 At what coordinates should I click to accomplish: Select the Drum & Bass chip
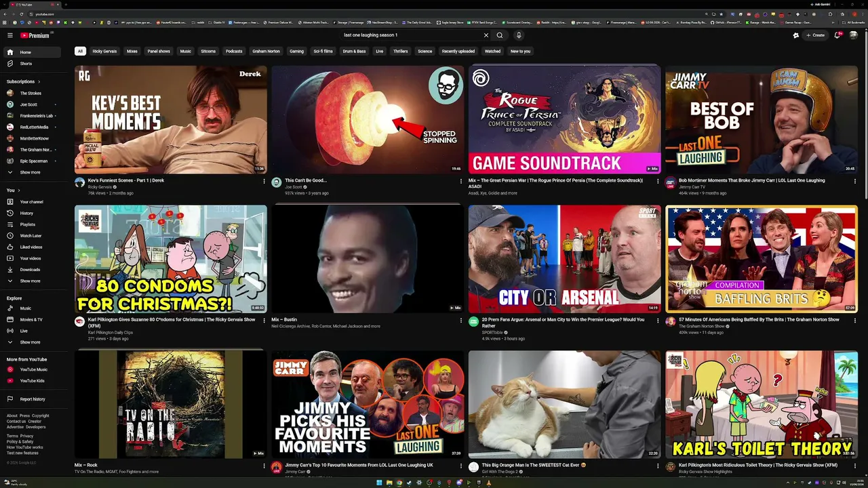tap(354, 52)
